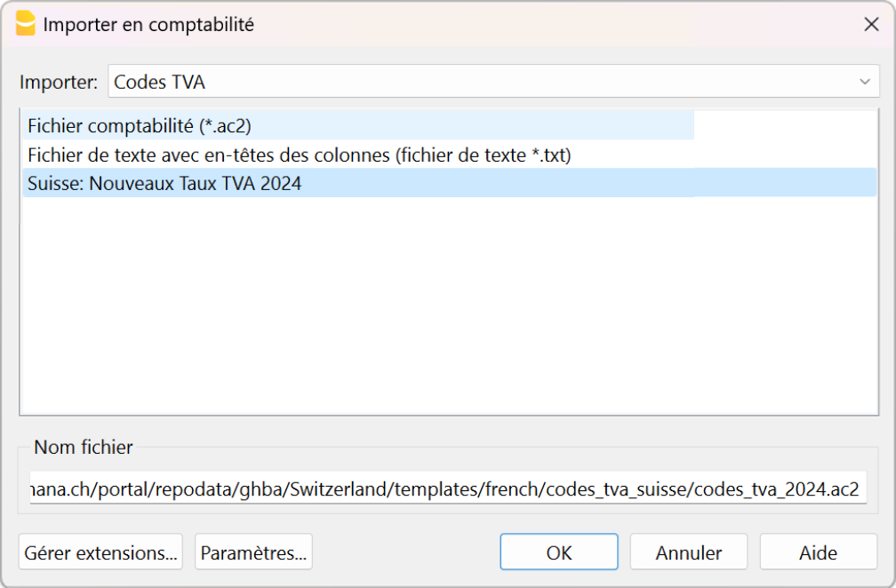This screenshot has width=896, height=588.
Task: Confirm the import with OK
Action: 559,552
